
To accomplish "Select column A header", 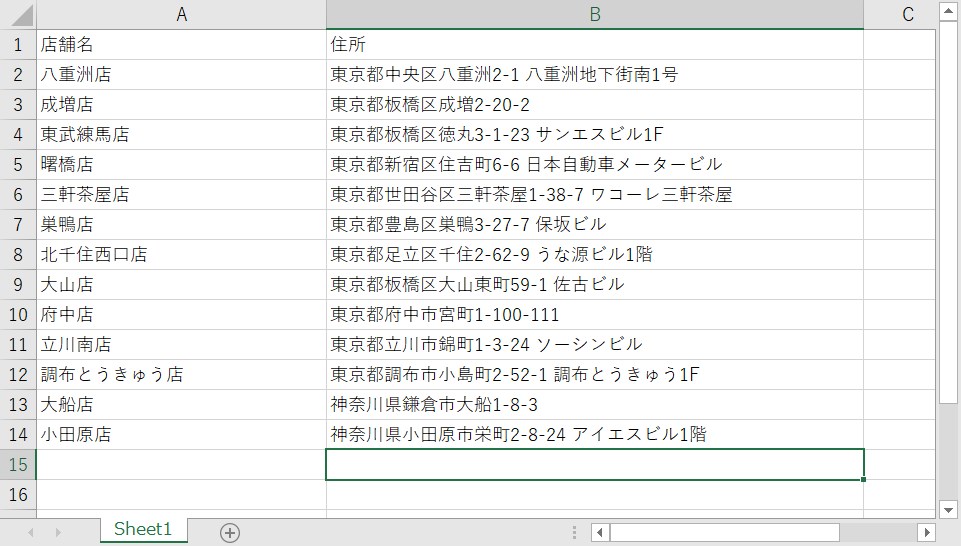I will point(181,15).
